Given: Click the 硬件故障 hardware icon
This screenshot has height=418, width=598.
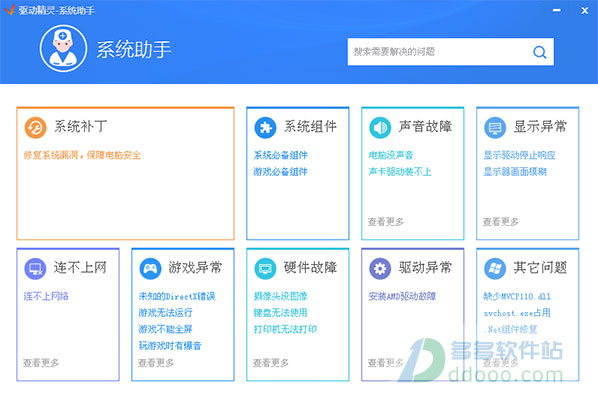Looking at the screenshot, I should coord(265,268).
